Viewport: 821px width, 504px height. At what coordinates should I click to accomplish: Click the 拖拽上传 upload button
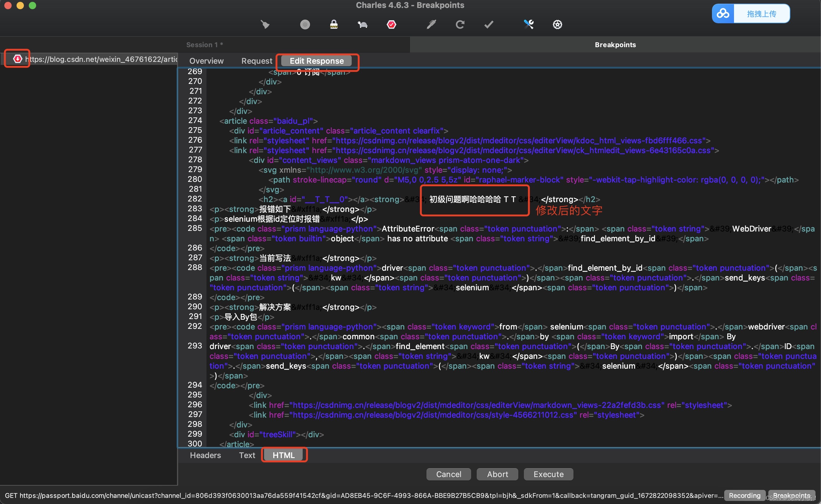coord(762,14)
